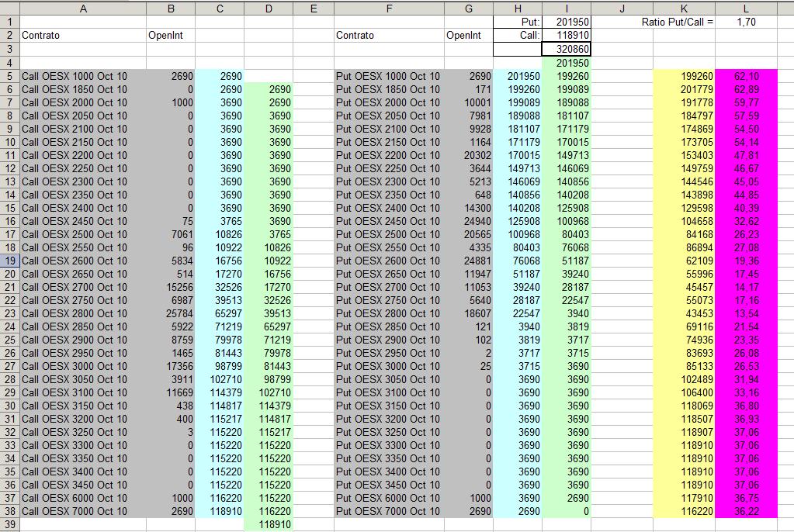Image resolution: width=794 pixels, height=532 pixels.
Task: Click the 'Call:' label cell
Action: pyautogui.click(x=518, y=35)
